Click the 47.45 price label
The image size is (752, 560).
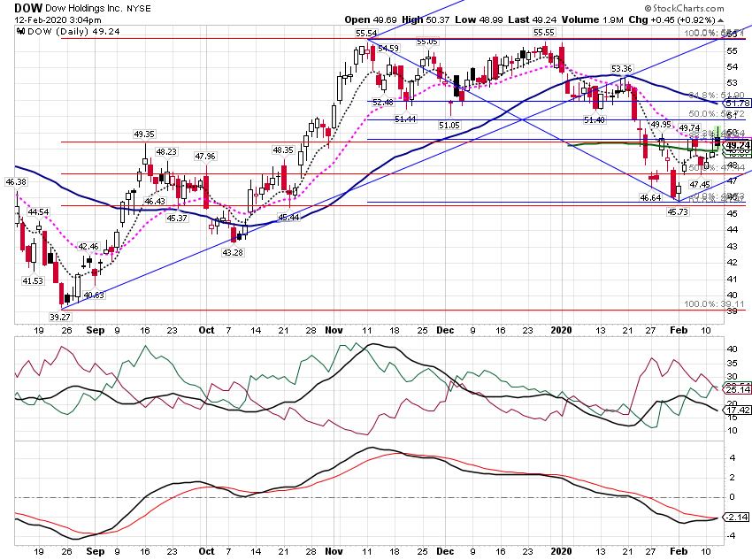point(700,185)
